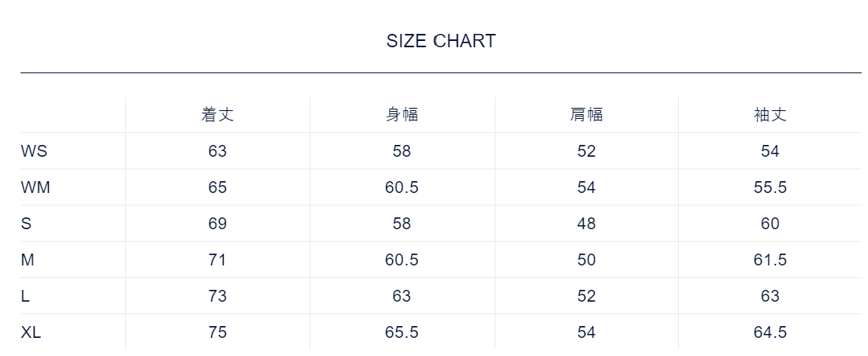Click the M 着丈 value 71
868x356 pixels.
pyautogui.click(x=217, y=260)
